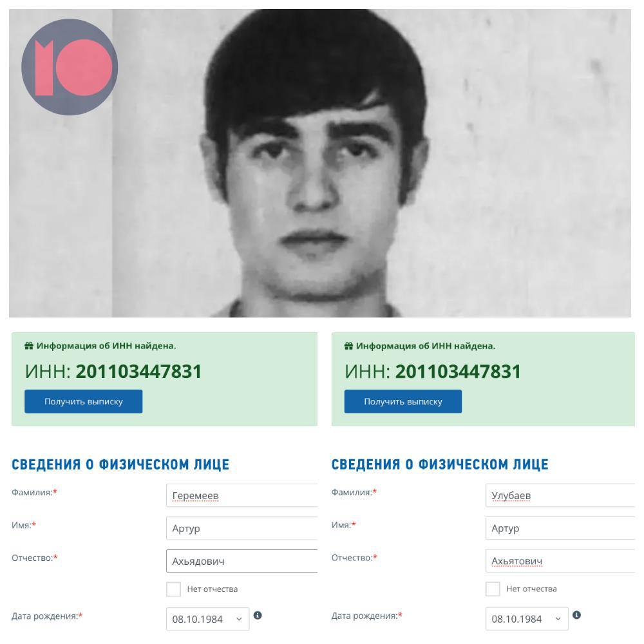Image resolution: width=644 pixels, height=644 pixels.
Task: Click the ИНН number in the right banner
Action: (x=458, y=372)
